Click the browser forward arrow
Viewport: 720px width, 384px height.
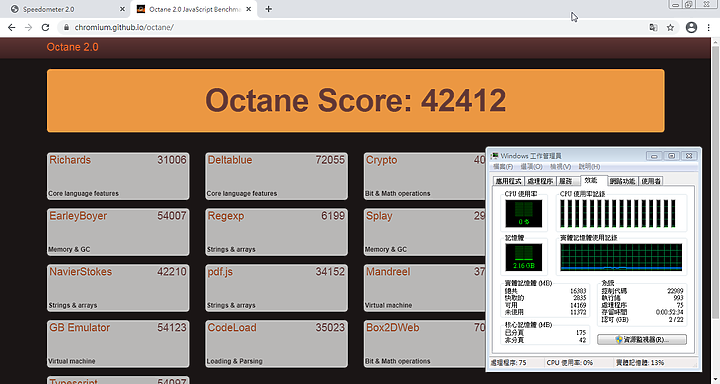coord(28,28)
